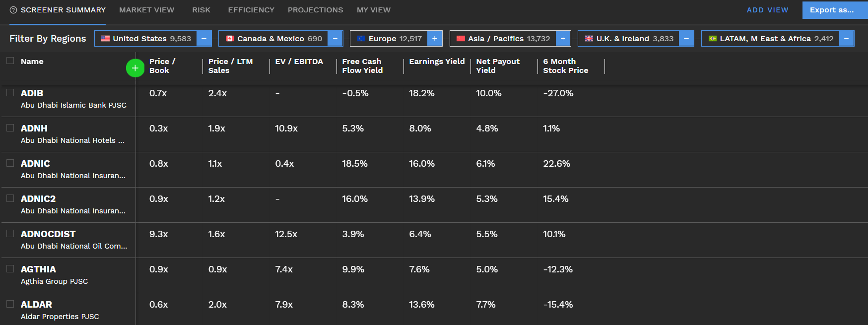This screenshot has width=868, height=325.
Task: Open the ADIB ticker
Action: click(32, 93)
